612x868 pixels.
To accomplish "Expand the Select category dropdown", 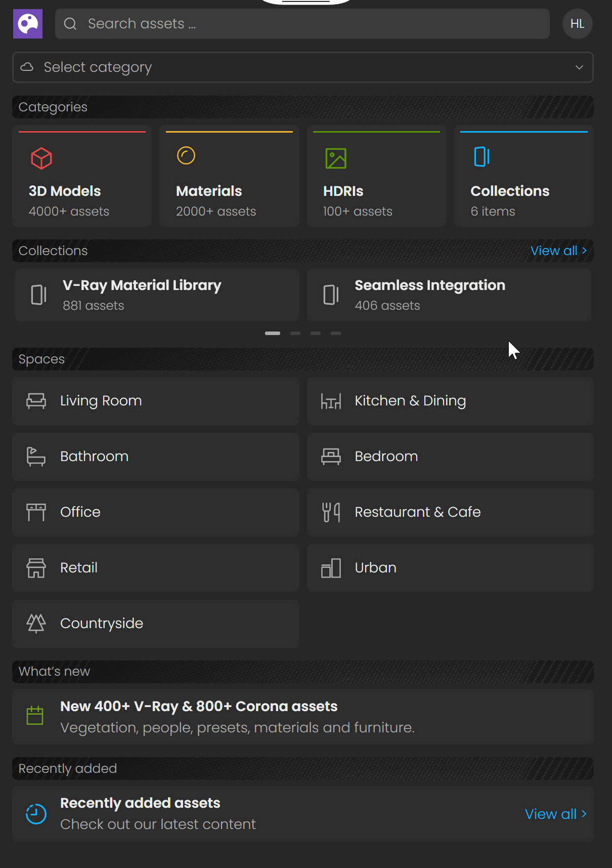I will click(302, 67).
